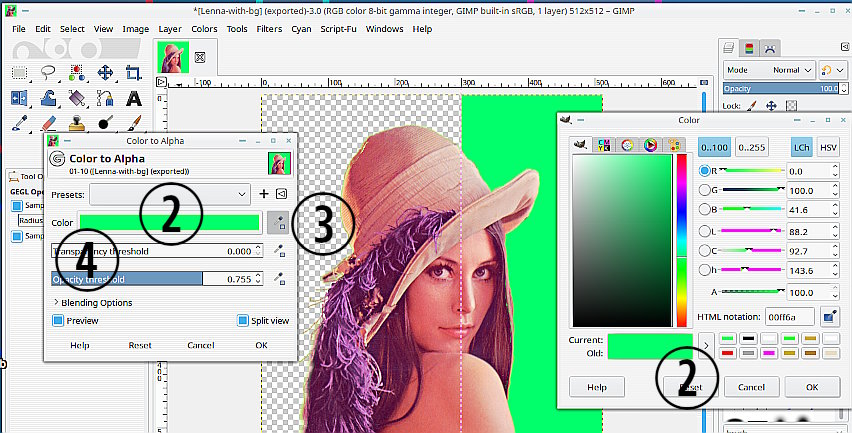Open layer Mode Normal dropdown
852x433 pixels.
pyautogui.click(x=769, y=70)
